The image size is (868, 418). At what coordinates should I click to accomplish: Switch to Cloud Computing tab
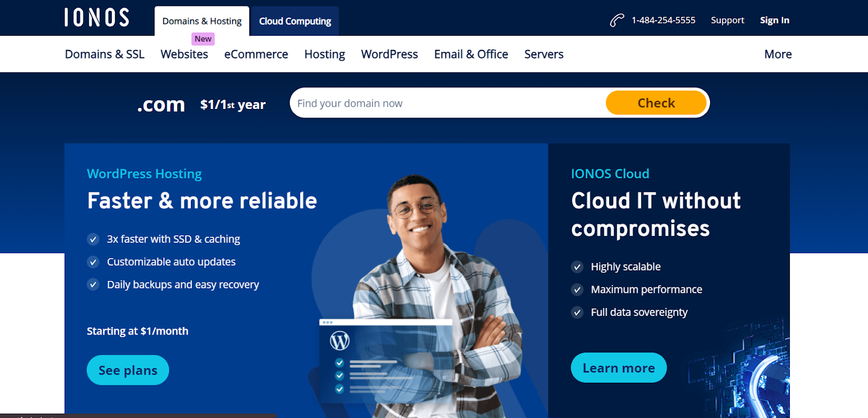tap(295, 21)
